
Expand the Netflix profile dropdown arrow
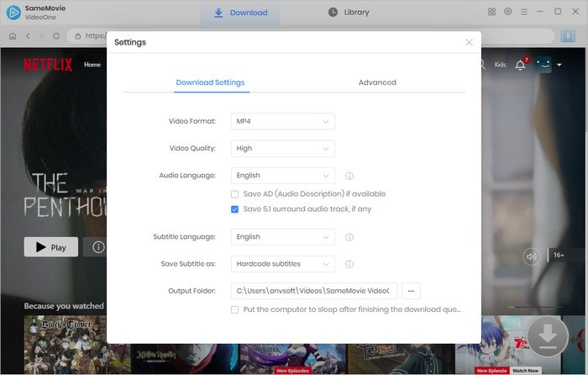tap(559, 65)
